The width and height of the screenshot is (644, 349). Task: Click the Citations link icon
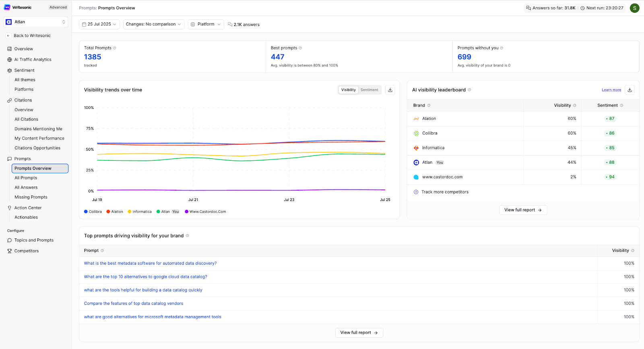tap(10, 100)
